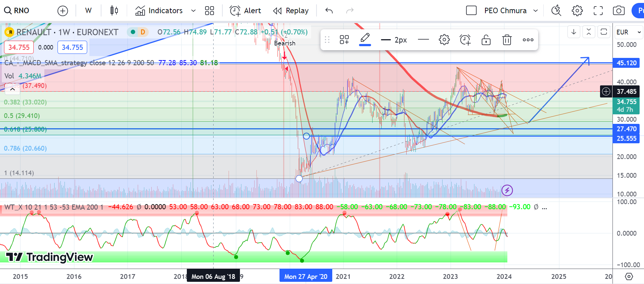The width and height of the screenshot is (644, 284).
Task: Open the candlestick chart type selector
Action: [x=114, y=11]
